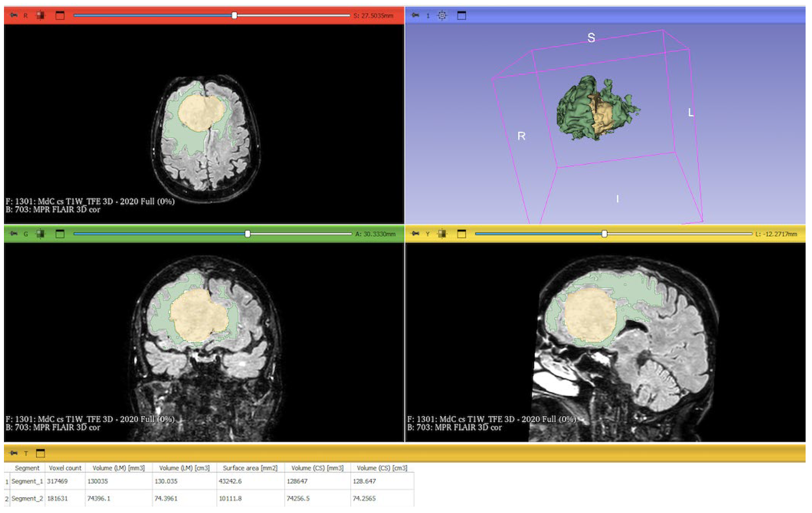
Task: Maximize the table view
Action: [41, 453]
